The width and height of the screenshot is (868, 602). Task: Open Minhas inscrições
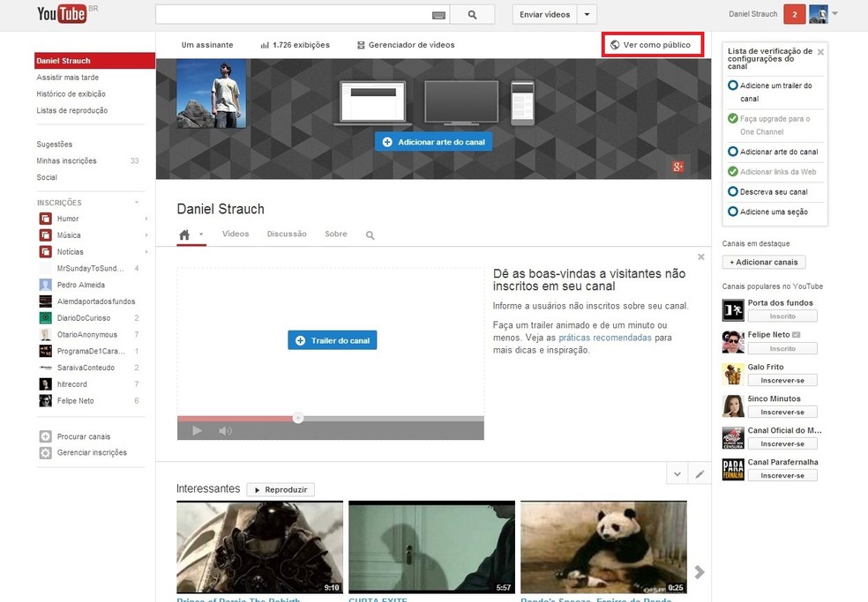[66, 161]
